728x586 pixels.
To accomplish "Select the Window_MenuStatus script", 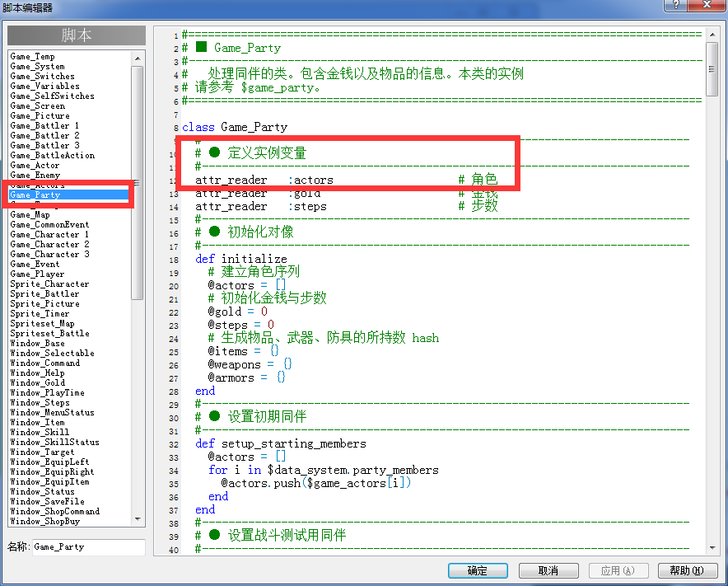I will (53, 413).
